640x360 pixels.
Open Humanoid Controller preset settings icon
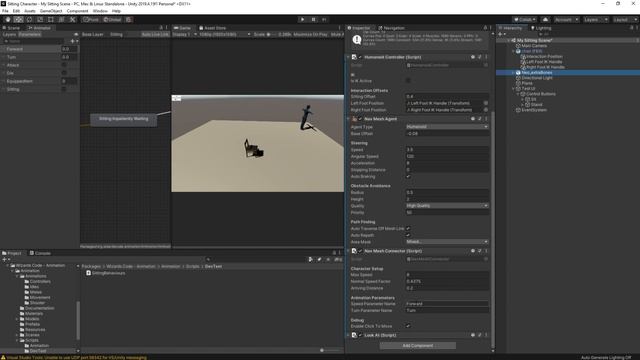pyautogui.click(x=480, y=57)
